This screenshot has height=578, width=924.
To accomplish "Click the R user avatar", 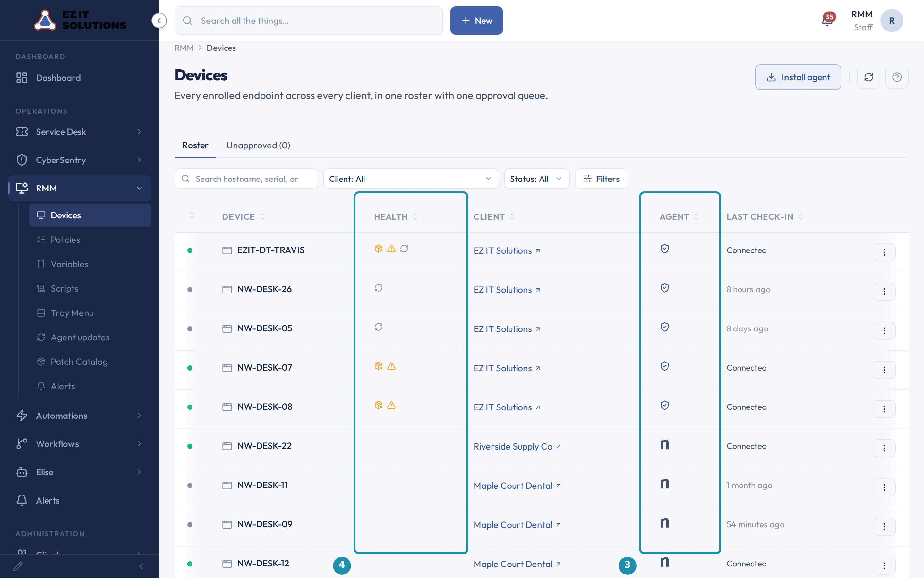I will pyautogui.click(x=892, y=21).
